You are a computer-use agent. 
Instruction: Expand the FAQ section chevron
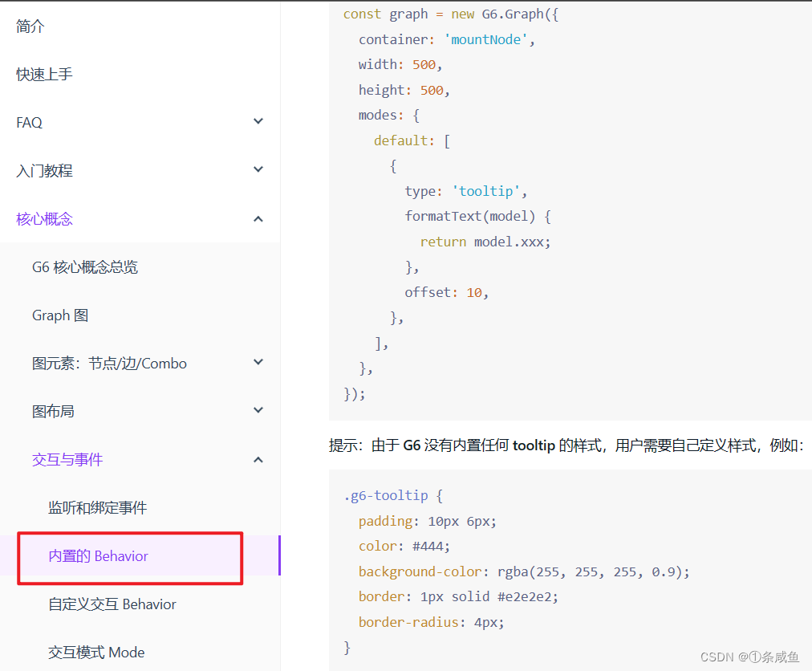coord(258,121)
